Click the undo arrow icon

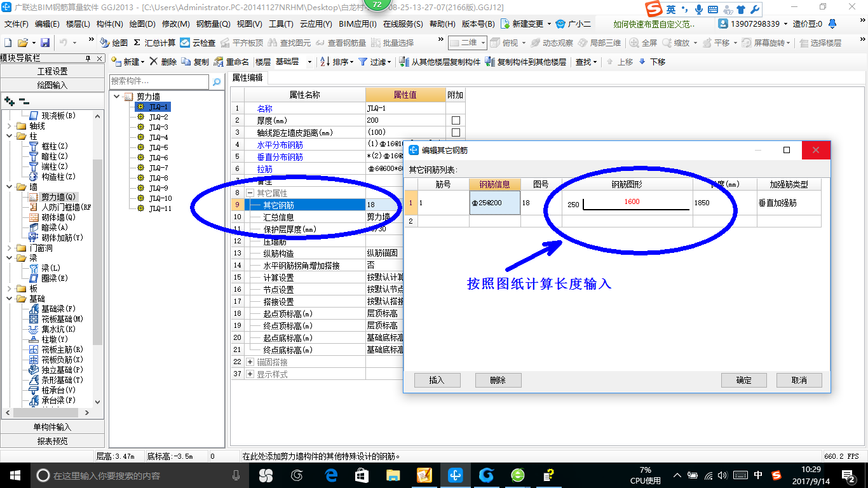pos(64,43)
